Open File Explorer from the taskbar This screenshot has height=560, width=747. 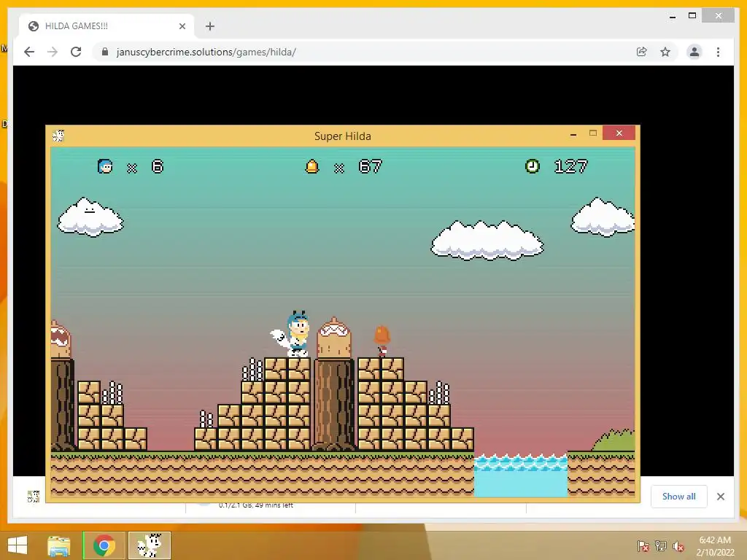click(58, 545)
